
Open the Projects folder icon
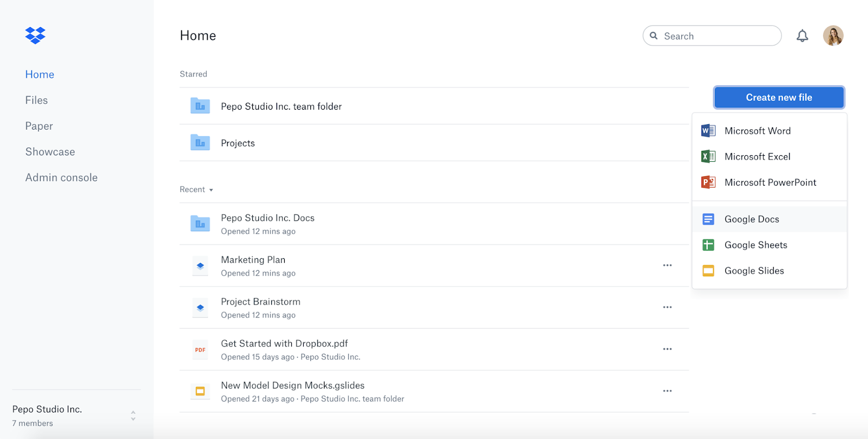(200, 142)
